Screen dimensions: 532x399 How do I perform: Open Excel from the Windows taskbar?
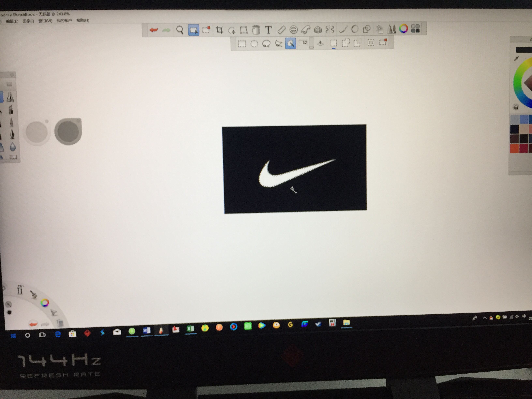[191, 329]
